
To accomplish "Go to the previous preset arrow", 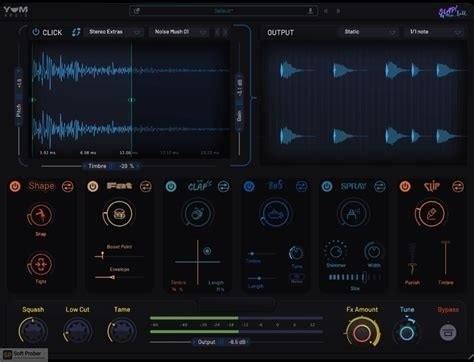I will pyautogui.click(x=326, y=11).
